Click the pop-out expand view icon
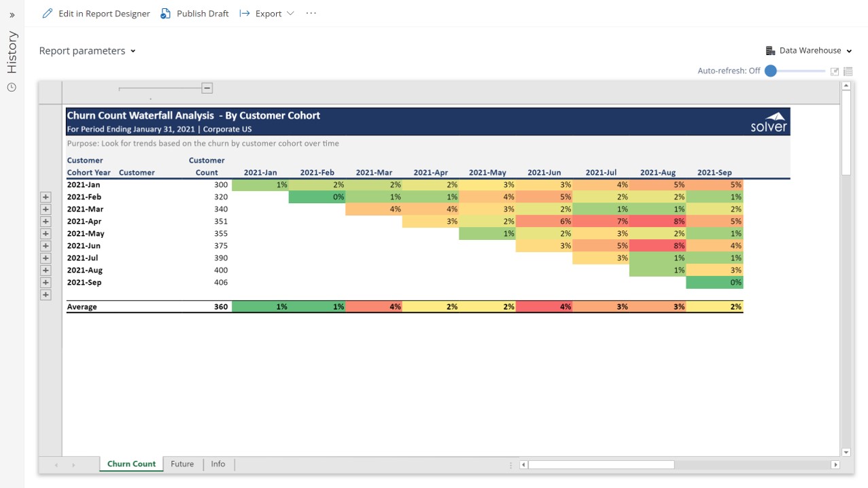 [x=834, y=71]
